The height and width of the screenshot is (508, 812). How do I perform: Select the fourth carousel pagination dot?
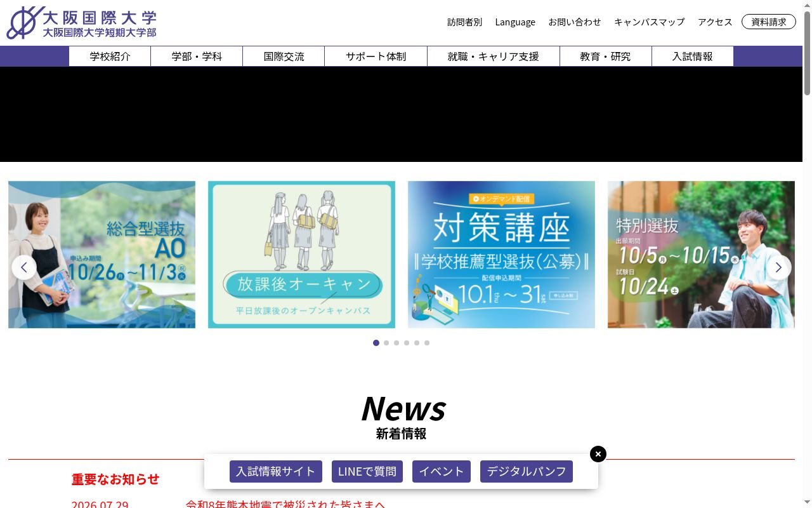[x=407, y=343]
